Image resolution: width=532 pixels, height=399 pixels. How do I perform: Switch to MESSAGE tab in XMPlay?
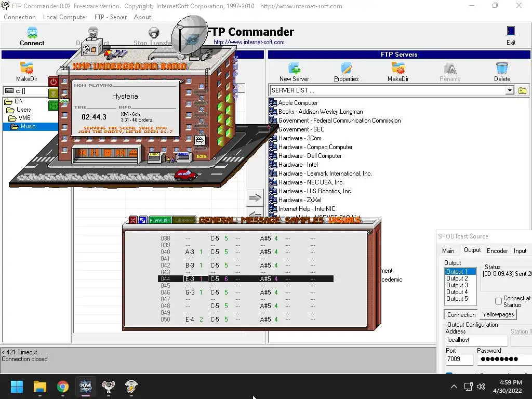261,220
